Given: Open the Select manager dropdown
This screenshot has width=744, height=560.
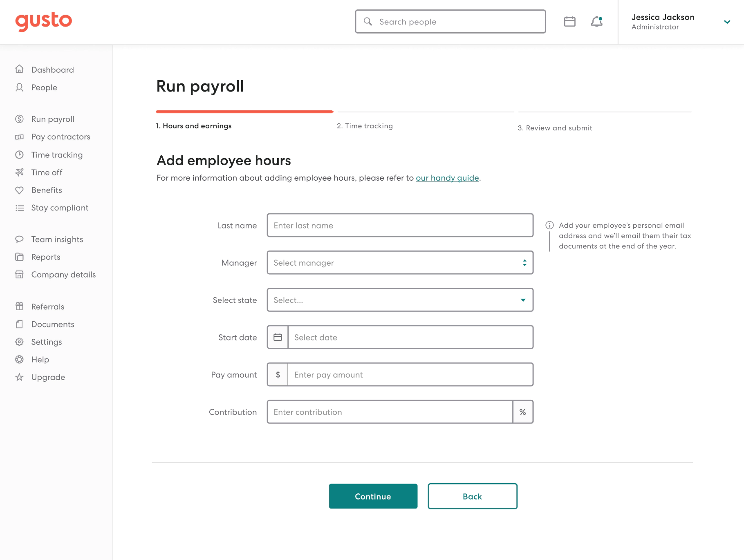Looking at the screenshot, I should [x=400, y=263].
